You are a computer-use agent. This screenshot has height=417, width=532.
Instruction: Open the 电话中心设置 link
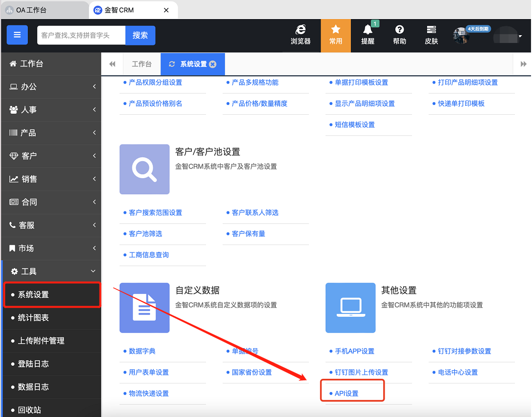pyautogui.click(x=458, y=372)
